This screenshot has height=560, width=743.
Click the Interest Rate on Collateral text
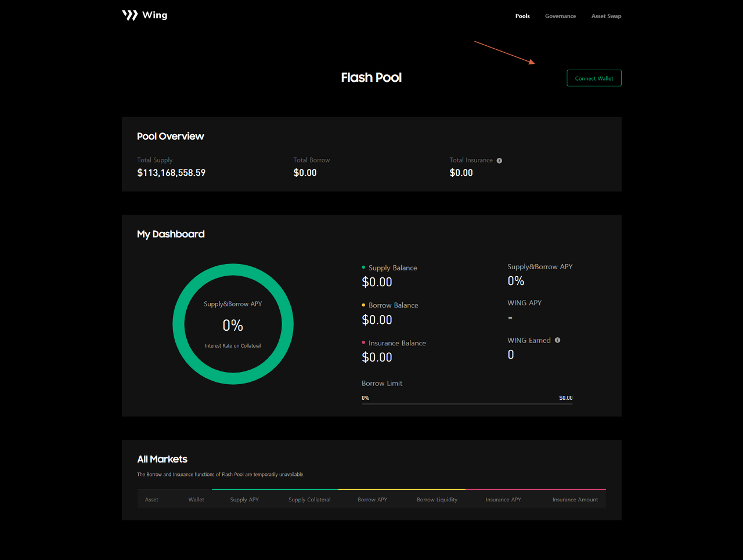pos(233,346)
